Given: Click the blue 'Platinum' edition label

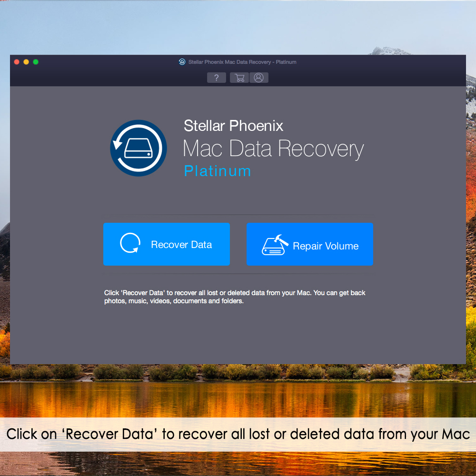Looking at the screenshot, I should coord(218,171).
